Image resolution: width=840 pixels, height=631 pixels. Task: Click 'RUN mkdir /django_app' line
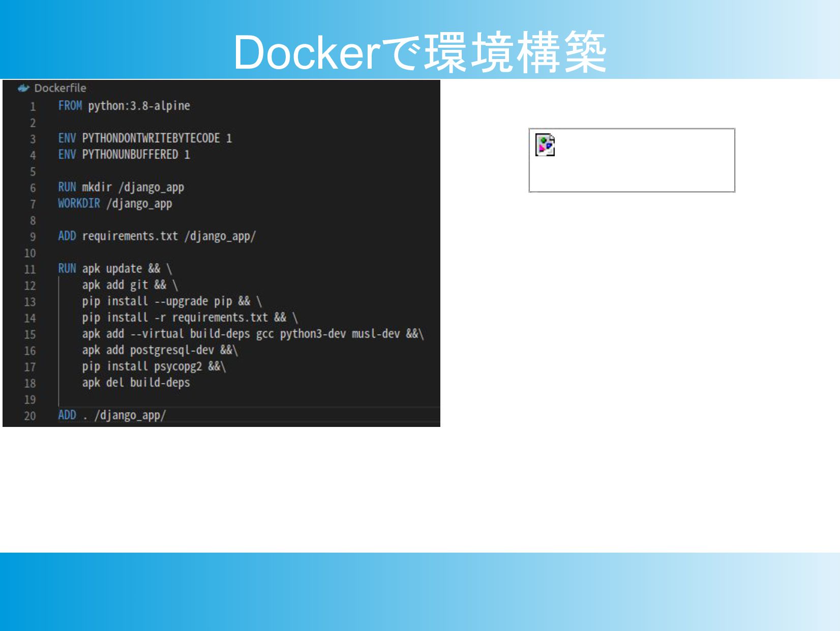pos(121,187)
